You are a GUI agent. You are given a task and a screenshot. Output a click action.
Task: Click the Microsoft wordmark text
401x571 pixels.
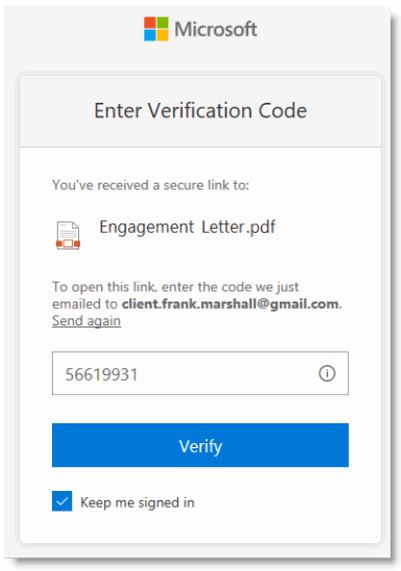pos(216,29)
